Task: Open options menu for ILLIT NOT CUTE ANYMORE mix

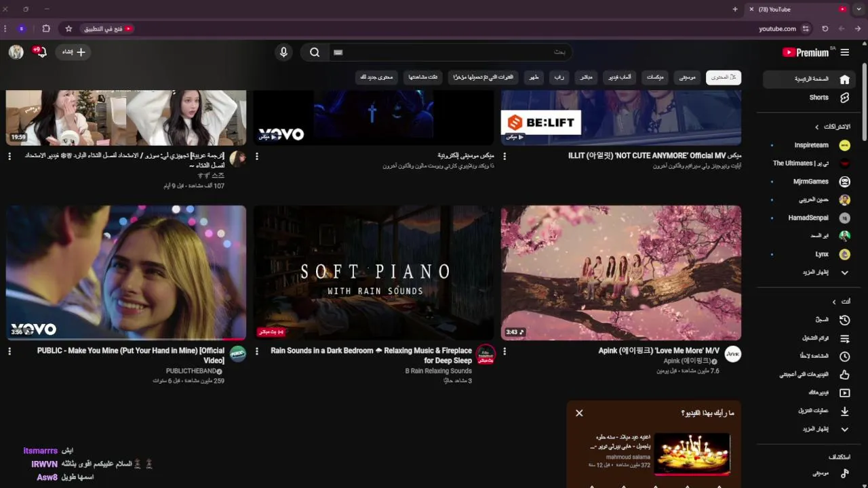Action: point(505,156)
